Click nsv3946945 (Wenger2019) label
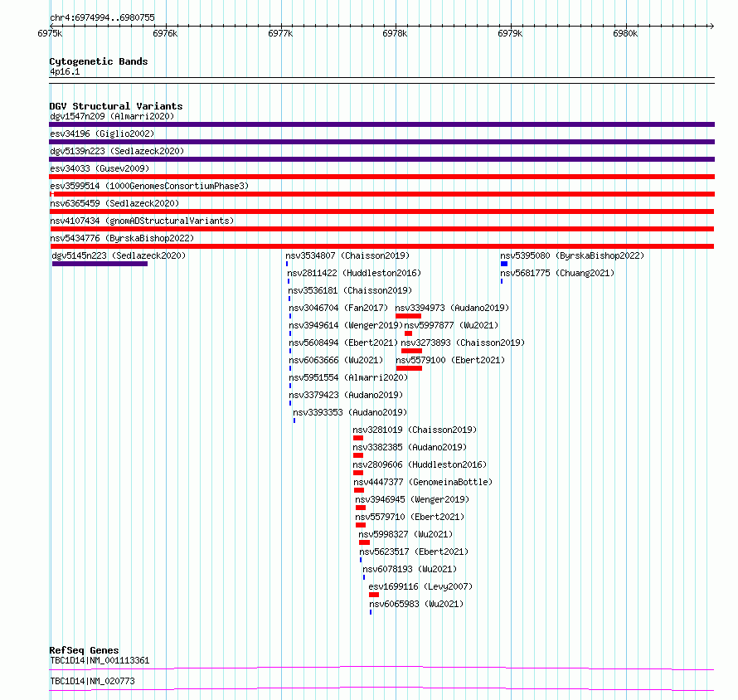The height and width of the screenshot is (700, 738). click(412, 499)
